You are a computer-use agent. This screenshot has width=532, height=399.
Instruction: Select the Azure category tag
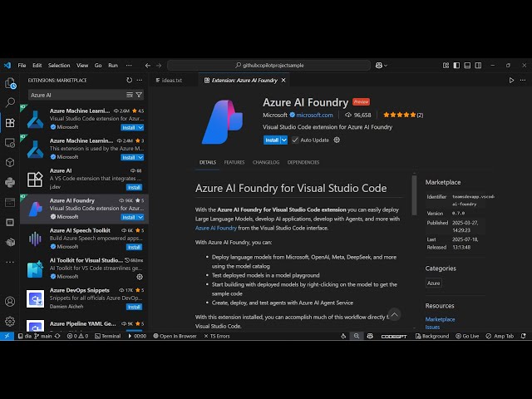click(x=434, y=283)
